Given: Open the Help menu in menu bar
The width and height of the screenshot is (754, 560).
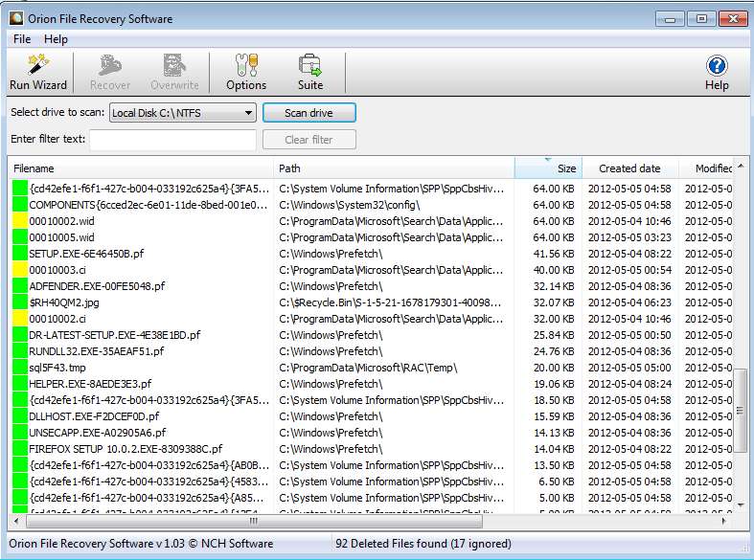Looking at the screenshot, I should (57, 39).
